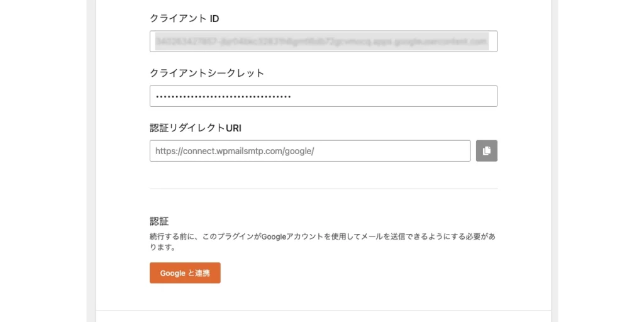Copy the redirect URI with the copy icon
Screen dimensions: 644x322
486,151
